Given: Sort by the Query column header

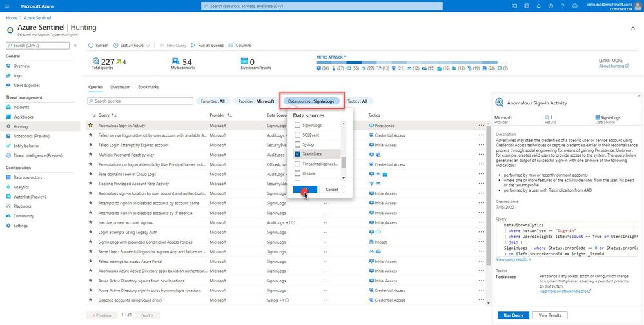Looking at the screenshot, I should point(108,115).
